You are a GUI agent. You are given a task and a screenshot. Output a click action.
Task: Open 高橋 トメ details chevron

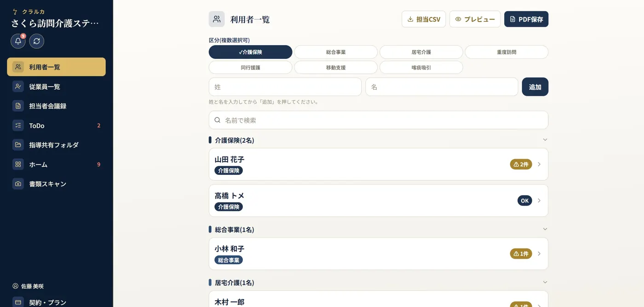coord(539,201)
